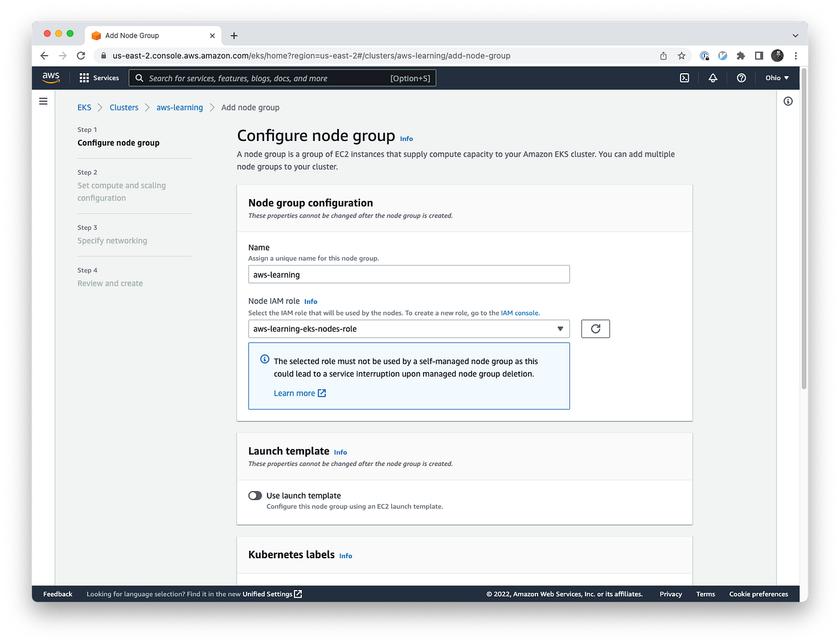Screen dimensions: 840x644
Task: Enable the Use launch template toggle
Action: pyautogui.click(x=255, y=495)
